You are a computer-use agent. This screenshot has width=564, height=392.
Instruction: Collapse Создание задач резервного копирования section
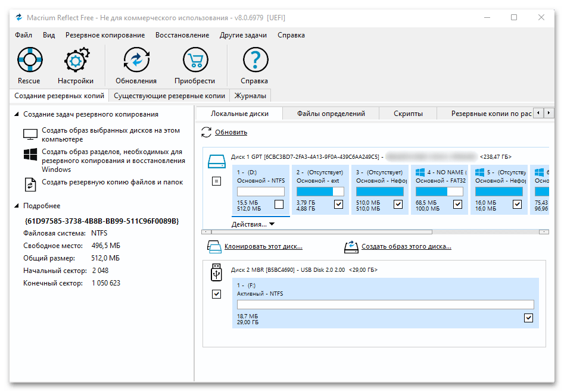(x=17, y=114)
